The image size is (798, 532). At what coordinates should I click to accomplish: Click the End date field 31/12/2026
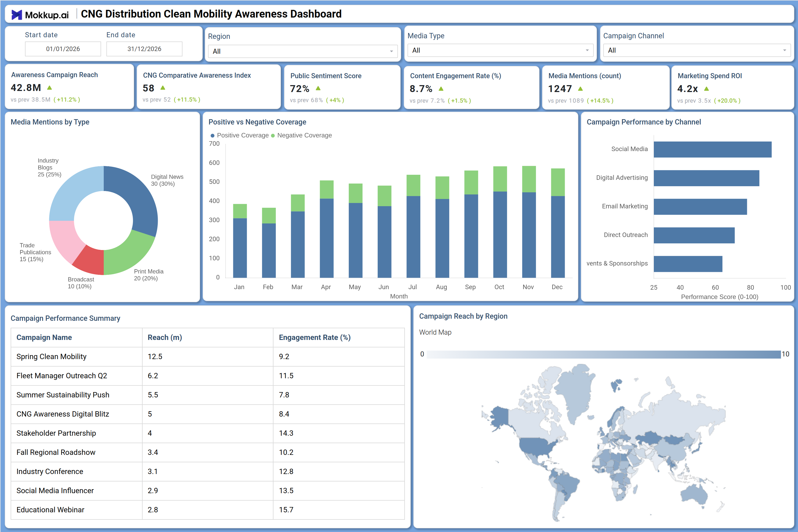[144, 49]
